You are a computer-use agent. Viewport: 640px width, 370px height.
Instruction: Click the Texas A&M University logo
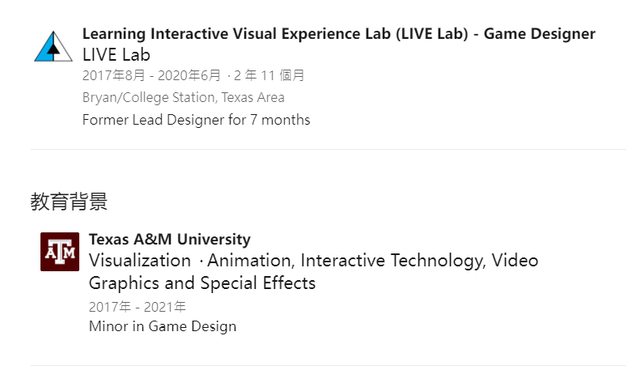pos(60,252)
